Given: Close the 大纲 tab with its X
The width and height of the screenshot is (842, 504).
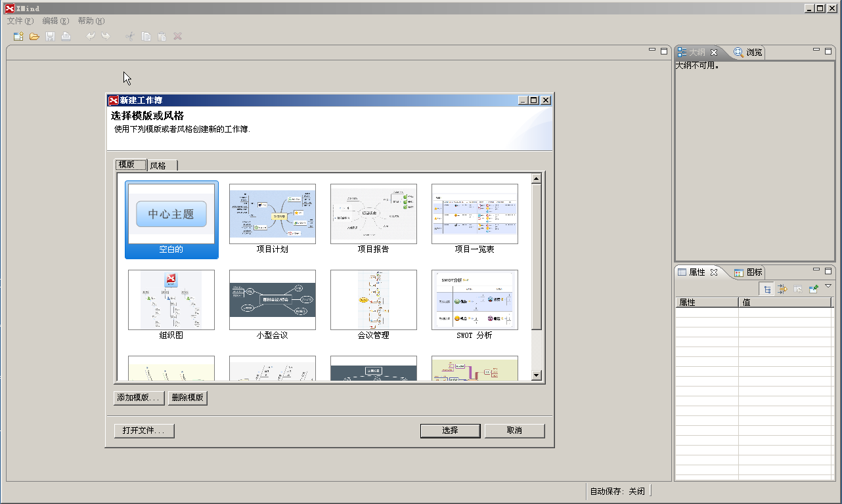Looking at the screenshot, I should pos(714,52).
